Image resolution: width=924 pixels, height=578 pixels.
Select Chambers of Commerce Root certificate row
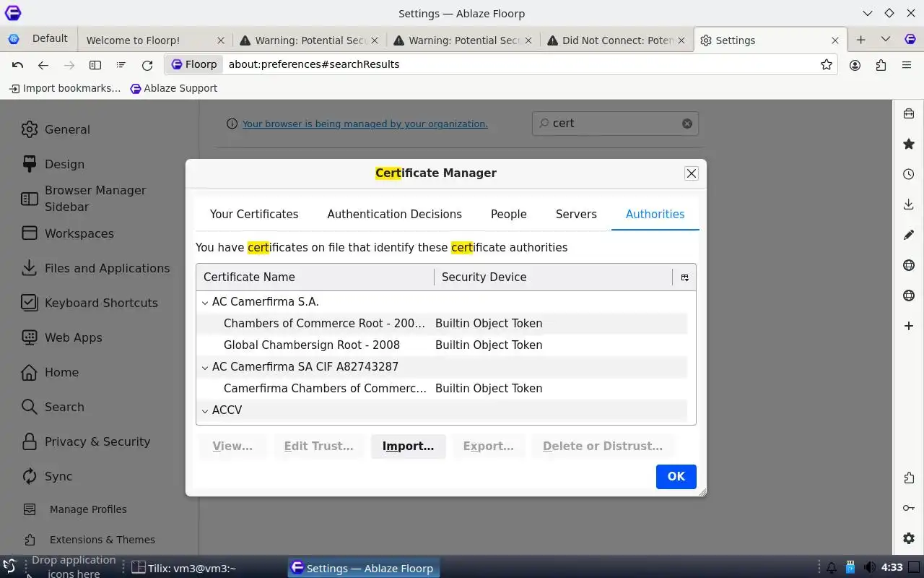[x=442, y=324]
